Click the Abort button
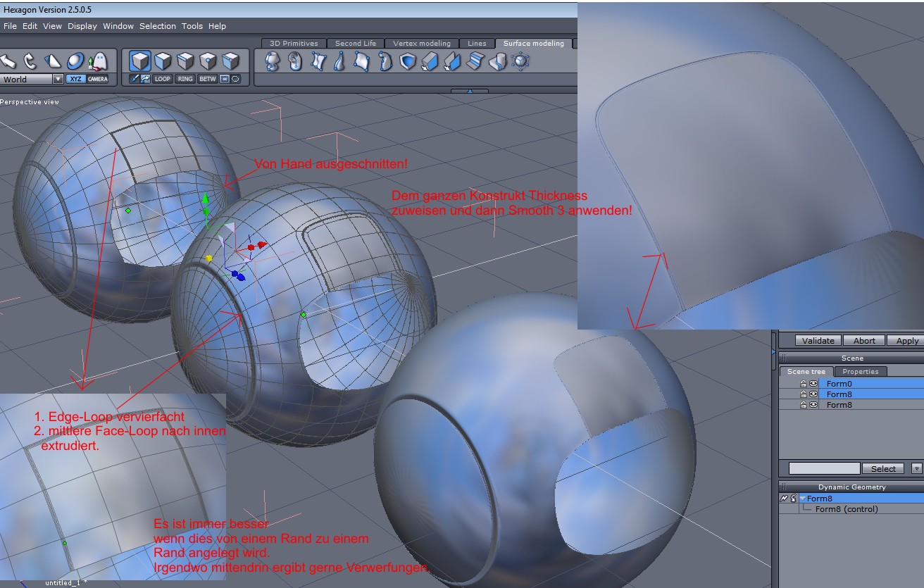The width and height of the screenshot is (924, 588). click(864, 341)
